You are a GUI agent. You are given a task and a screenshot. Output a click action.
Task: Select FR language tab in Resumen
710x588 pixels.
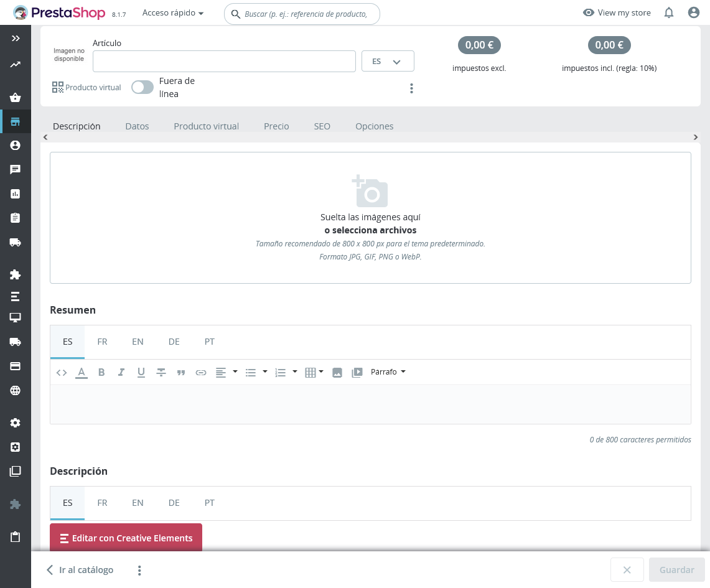pos(102,342)
